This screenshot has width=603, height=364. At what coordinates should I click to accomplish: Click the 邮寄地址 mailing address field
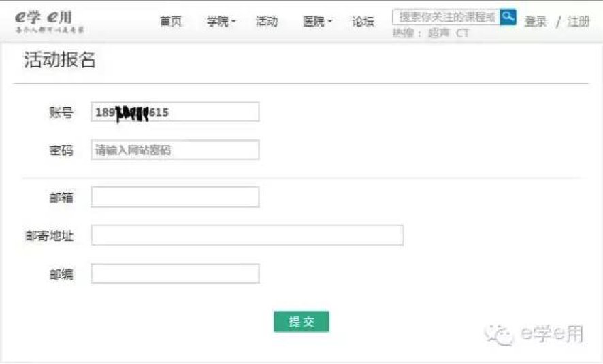tap(247, 235)
